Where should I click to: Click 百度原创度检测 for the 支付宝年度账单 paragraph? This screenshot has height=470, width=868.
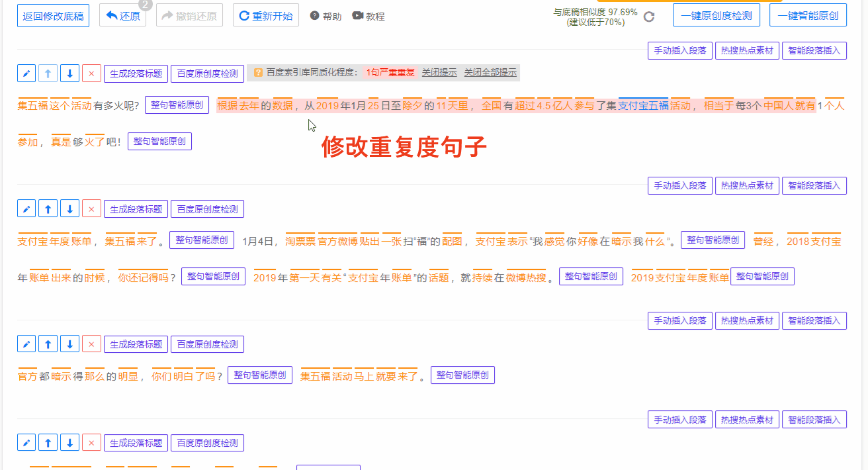[x=207, y=209]
